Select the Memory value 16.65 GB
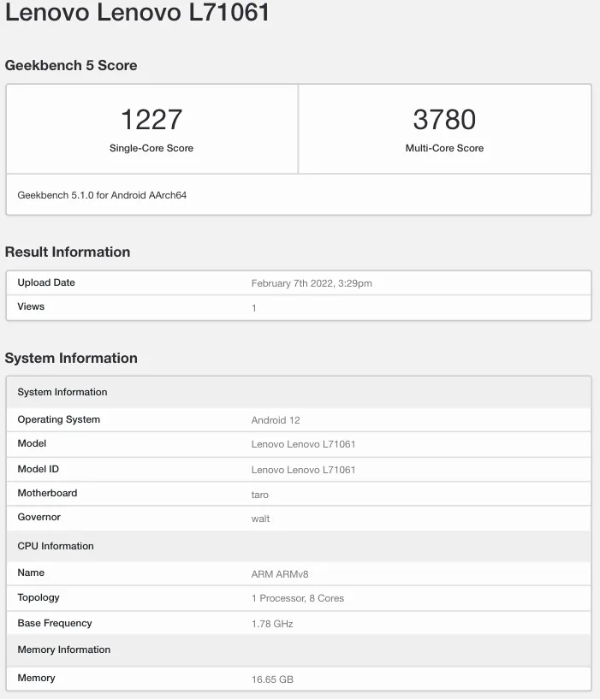 [x=272, y=679]
